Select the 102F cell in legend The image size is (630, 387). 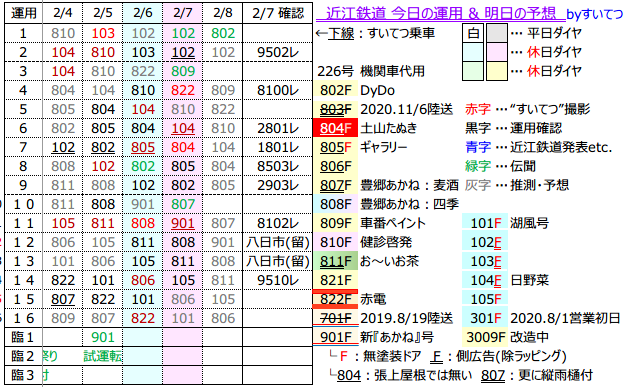click(x=485, y=242)
